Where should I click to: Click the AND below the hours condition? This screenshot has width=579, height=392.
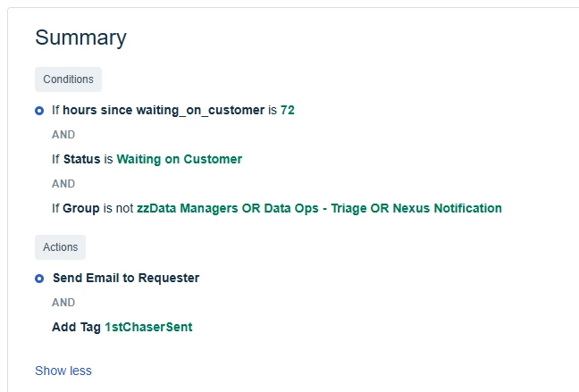63,135
